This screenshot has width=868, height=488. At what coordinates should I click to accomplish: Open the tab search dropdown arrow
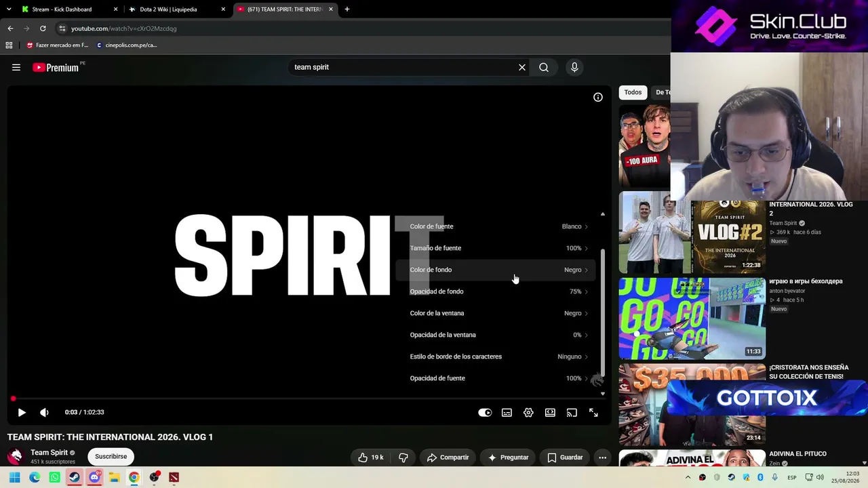click(x=9, y=9)
